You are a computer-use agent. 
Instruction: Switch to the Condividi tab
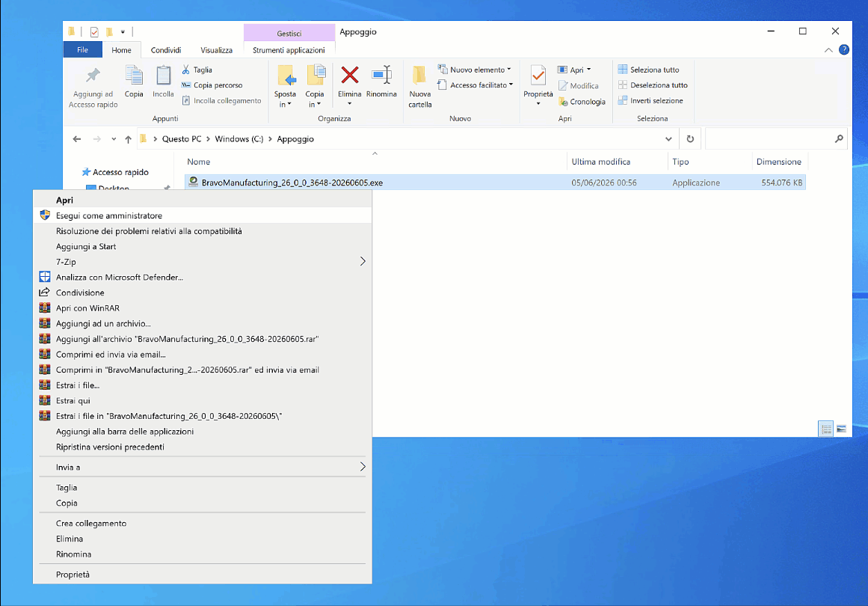(x=165, y=50)
